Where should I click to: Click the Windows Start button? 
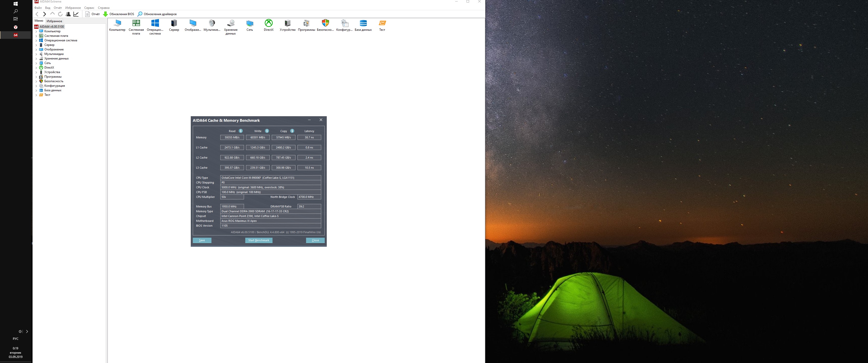15,4
